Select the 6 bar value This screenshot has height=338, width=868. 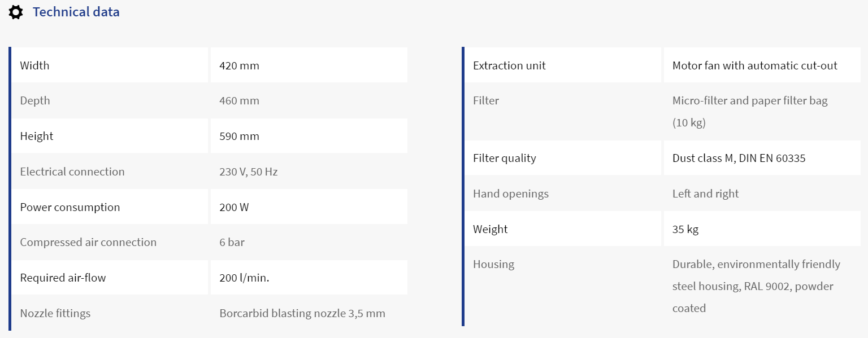point(232,243)
